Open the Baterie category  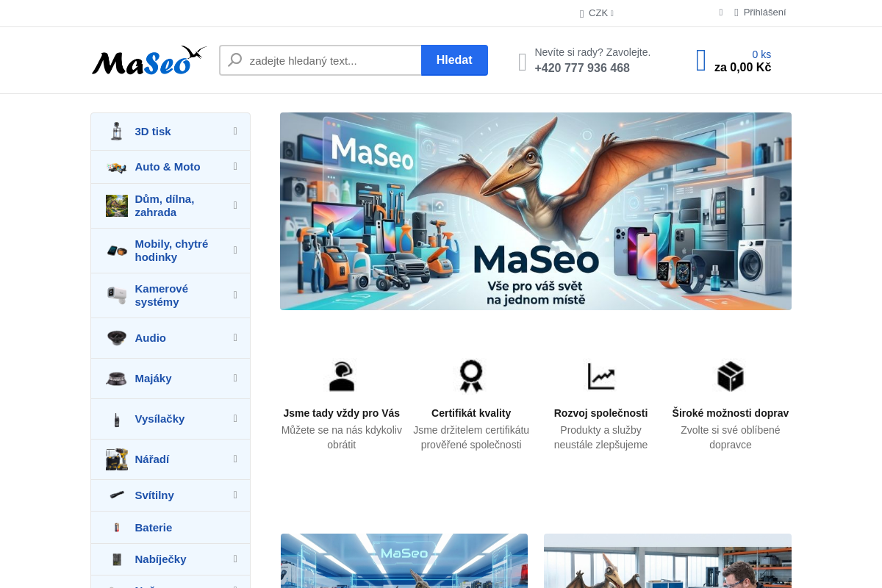[x=171, y=528]
